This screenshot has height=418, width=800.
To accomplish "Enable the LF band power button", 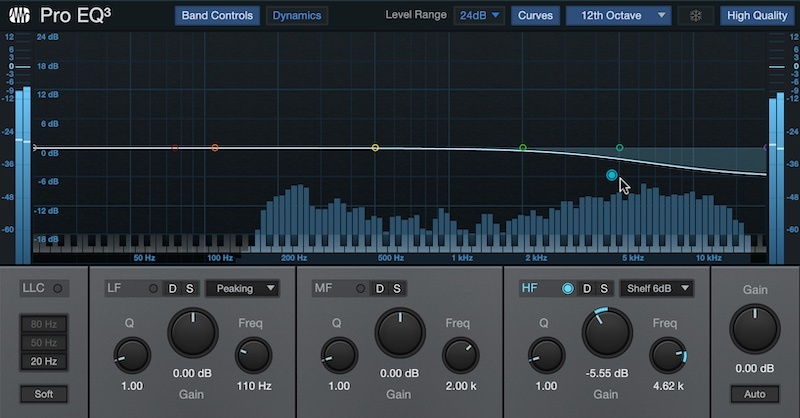I will coord(153,288).
